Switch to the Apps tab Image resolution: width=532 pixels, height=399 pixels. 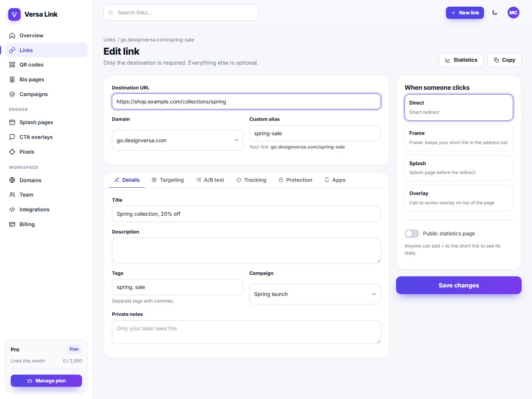click(335, 180)
